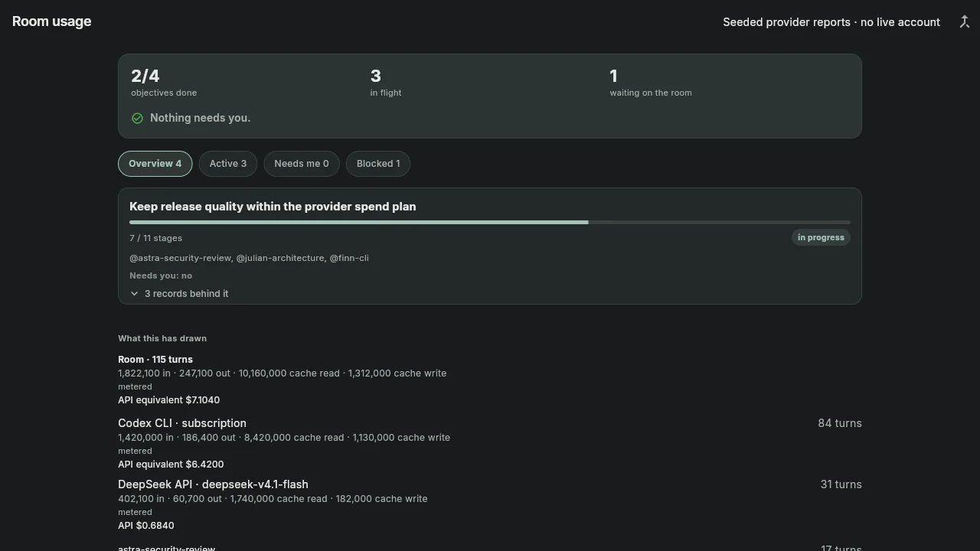Open the Keep release quality objective title

tap(273, 207)
